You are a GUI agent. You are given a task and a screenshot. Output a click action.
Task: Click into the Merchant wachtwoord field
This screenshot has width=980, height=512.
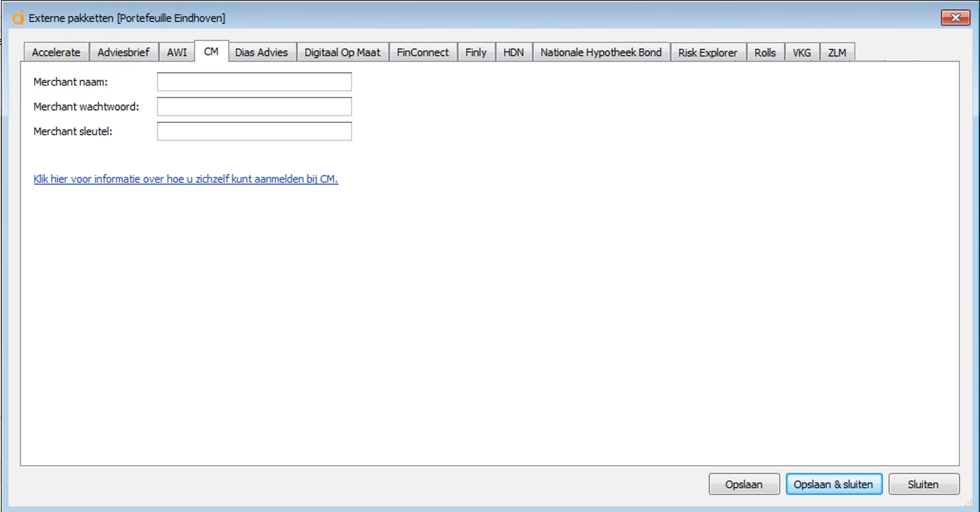pos(254,107)
